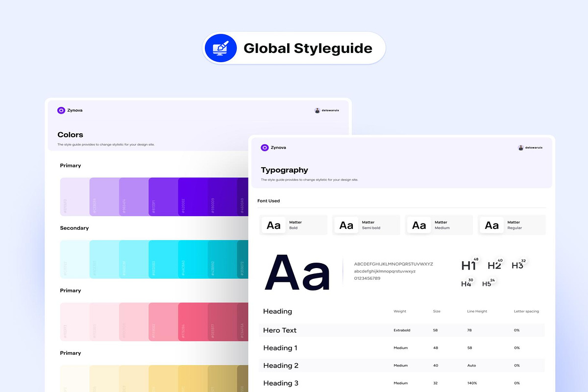Viewport: 588px width, 392px height.
Task: Click the Secondary palette label
Action: click(x=74, y=228)
